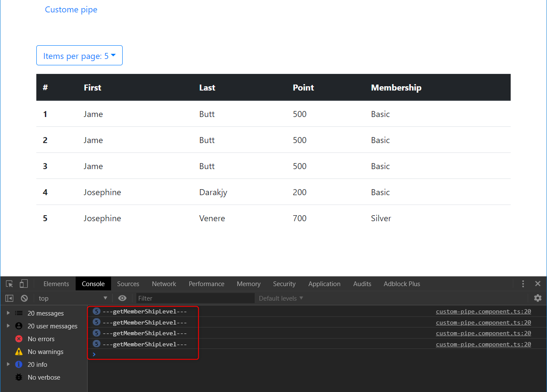The image size is (547, 392).
Task: Switch to the Elements tab
Action: pyautogui.click(x=56, y=284)
